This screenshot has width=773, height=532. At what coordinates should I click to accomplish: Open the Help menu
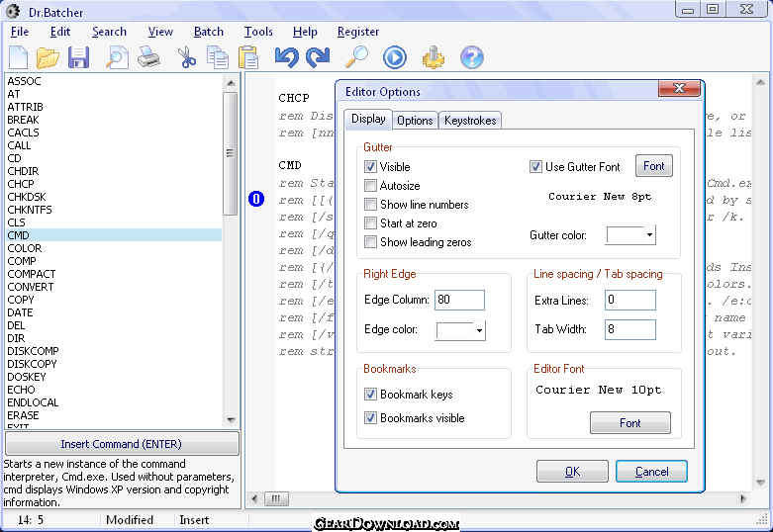point(305,32)
